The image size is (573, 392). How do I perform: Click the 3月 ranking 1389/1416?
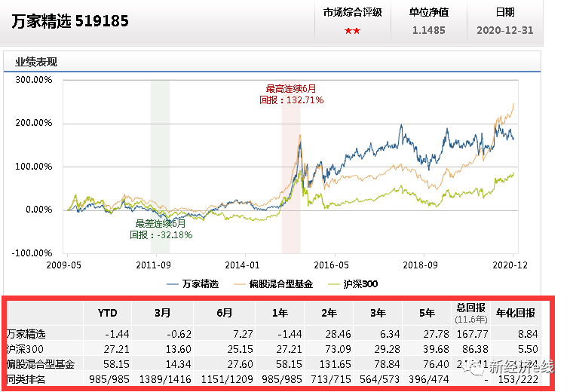pos(165,379)
